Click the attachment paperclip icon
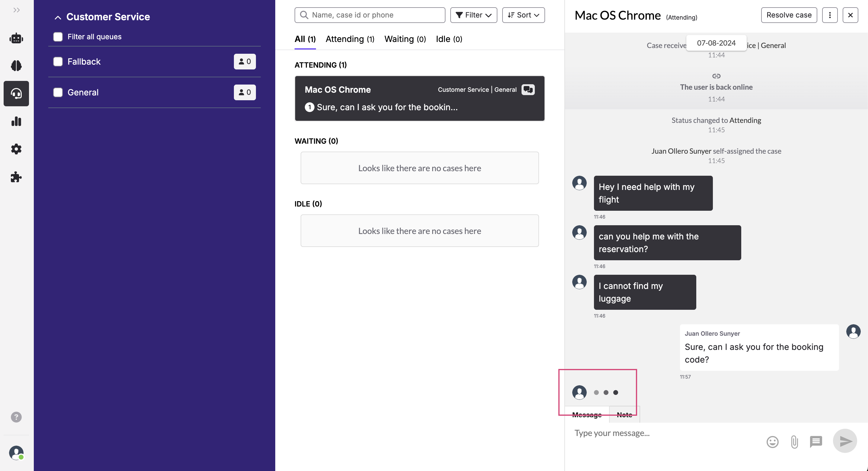 [x=794, y=442]
